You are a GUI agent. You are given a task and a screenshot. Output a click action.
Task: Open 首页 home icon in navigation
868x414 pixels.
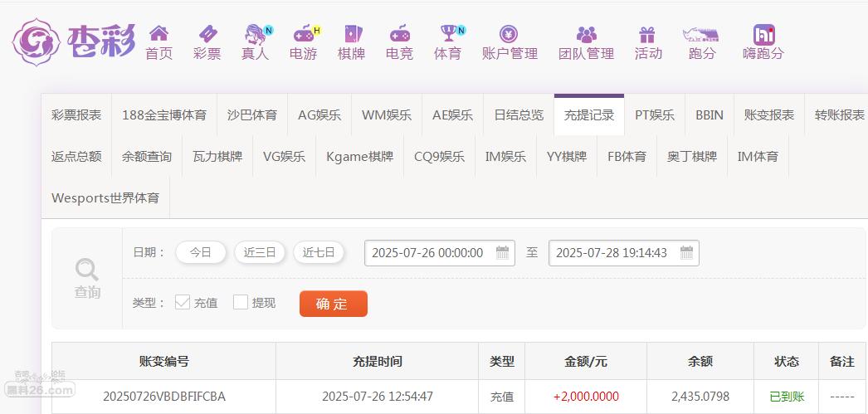click(x=158, y=34)
